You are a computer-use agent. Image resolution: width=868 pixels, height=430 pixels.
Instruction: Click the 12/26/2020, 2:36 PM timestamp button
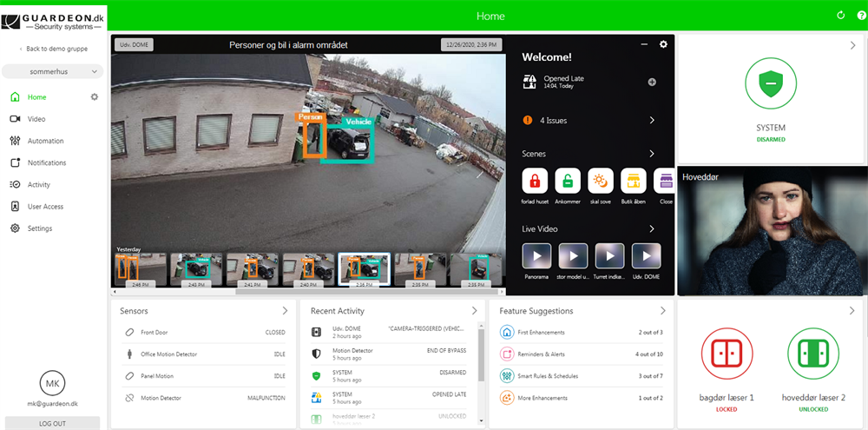pyautogui.click(x=471, y=45)
